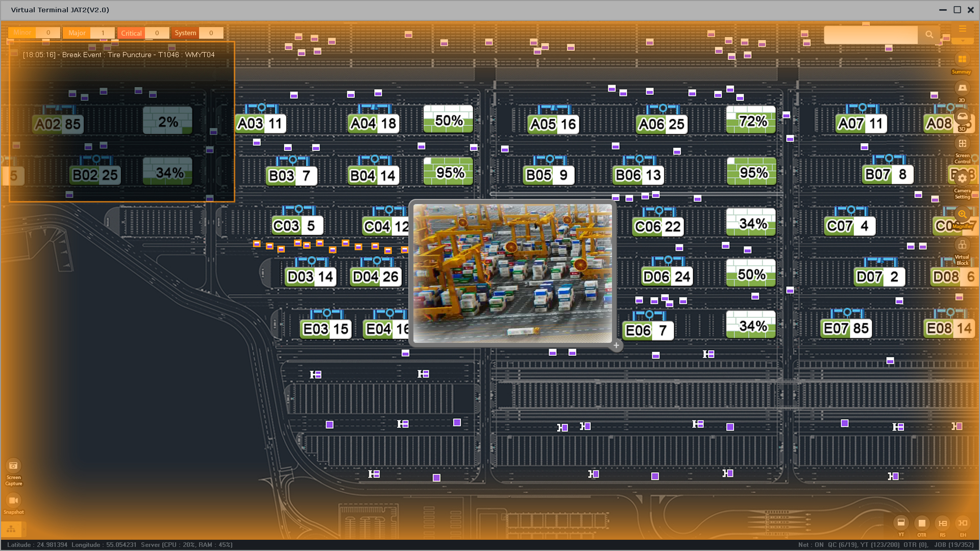Click the Snapshot video camera icon

13,500
